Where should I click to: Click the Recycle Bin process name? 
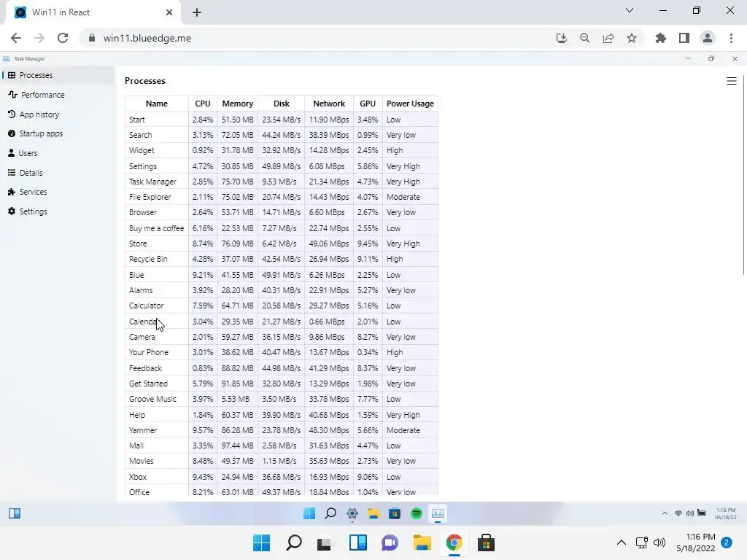point(148,259)
